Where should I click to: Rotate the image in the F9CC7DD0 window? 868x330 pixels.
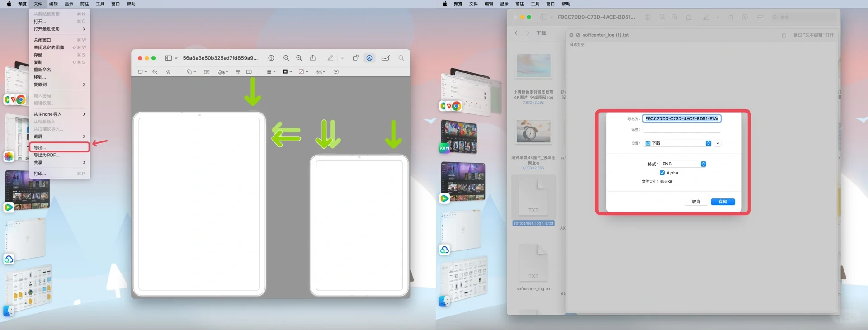(x=731, y=17)
